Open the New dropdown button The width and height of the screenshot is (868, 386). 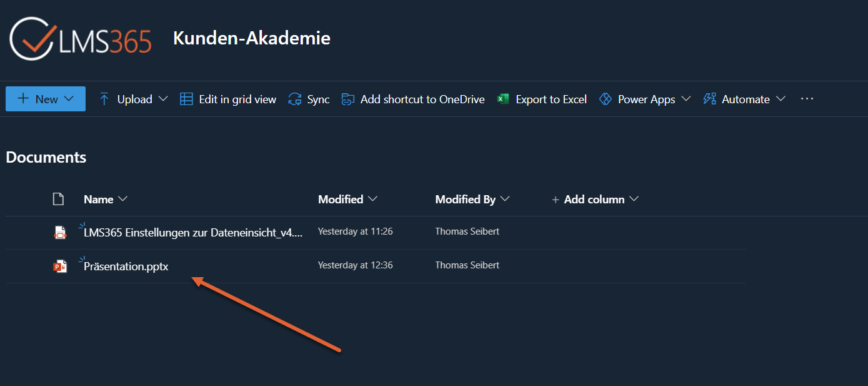[46, 99]
